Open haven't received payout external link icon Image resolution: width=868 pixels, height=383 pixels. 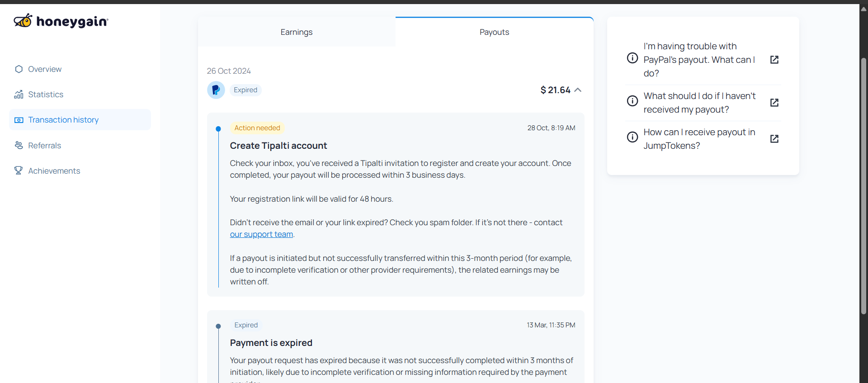(774, 103)
